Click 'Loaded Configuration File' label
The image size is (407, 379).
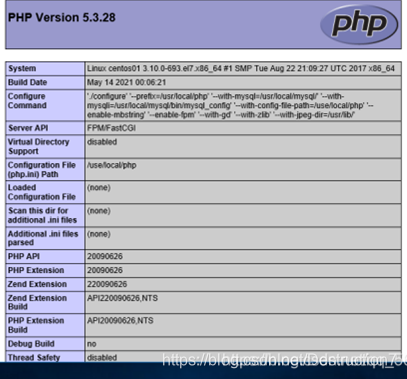coord(42,192)
